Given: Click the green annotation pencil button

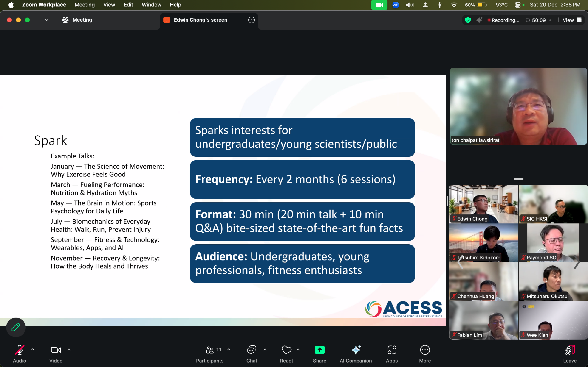Looking at the screenshot, I should click(16, 327).
